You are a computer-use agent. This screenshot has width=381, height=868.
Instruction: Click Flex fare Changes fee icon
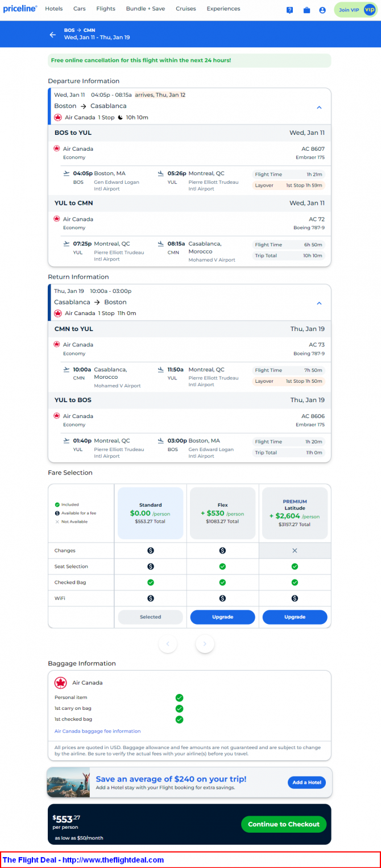coord(222,551)
